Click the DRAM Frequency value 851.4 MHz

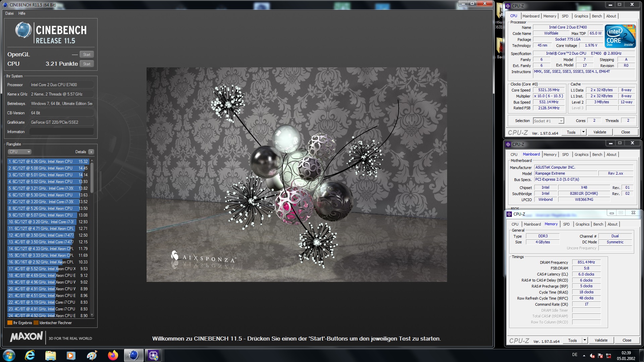[x=586, y=262]
